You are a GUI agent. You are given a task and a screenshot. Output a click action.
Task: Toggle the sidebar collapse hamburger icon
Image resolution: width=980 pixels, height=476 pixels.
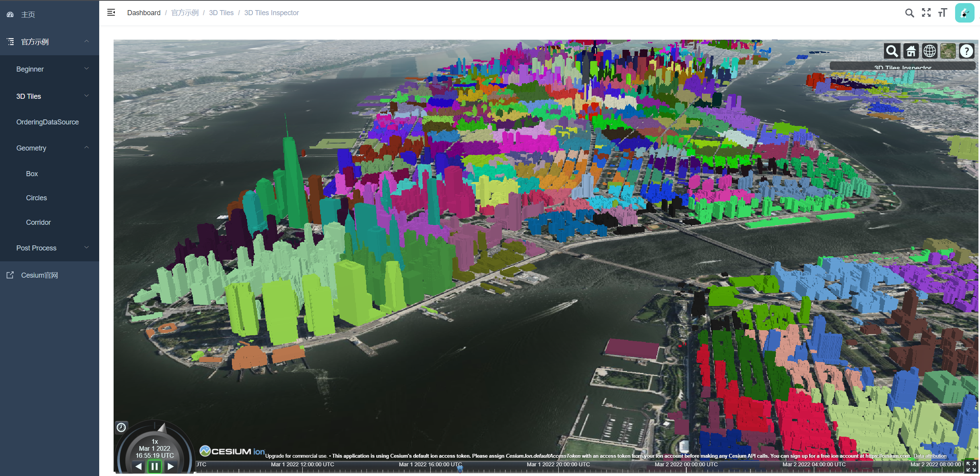[111, 12]
